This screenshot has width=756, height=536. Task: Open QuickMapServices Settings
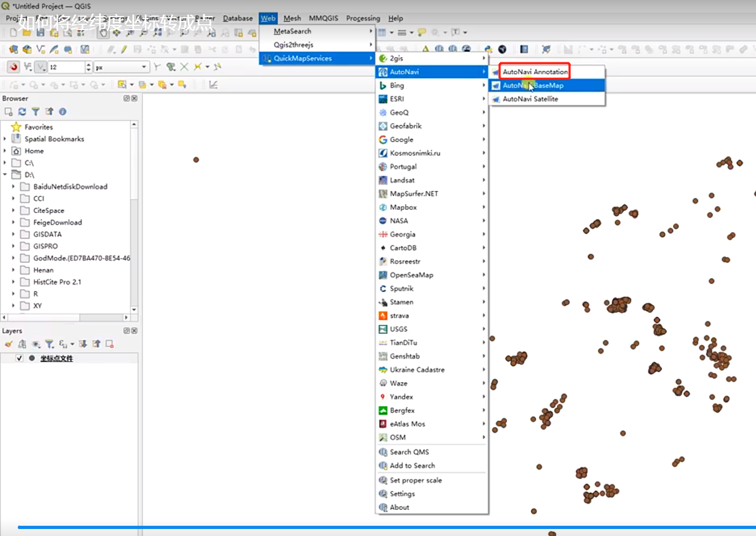point(432,494)
